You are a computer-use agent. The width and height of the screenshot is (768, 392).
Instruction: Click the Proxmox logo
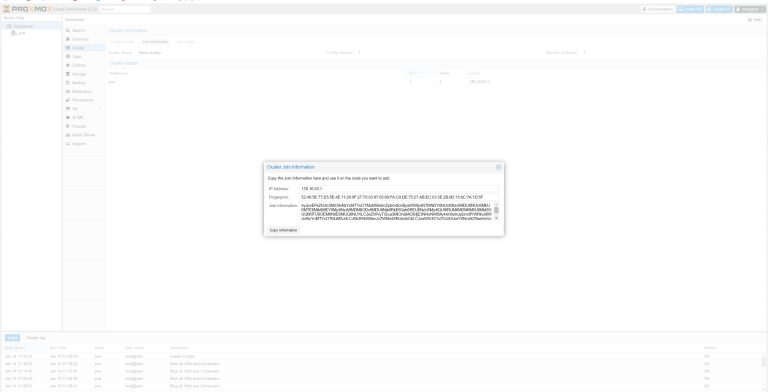click(27, 9)
